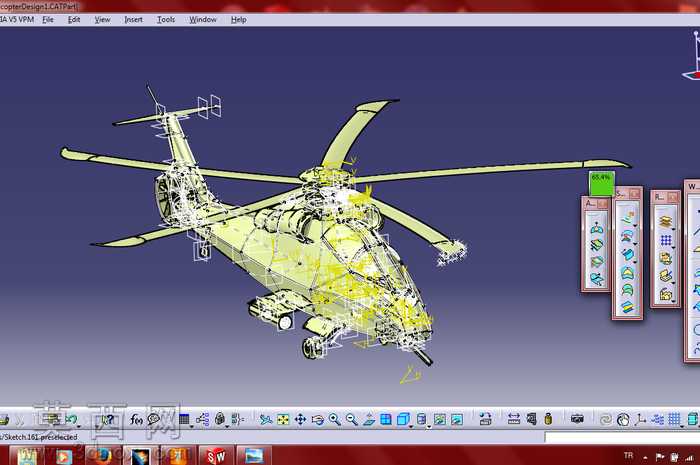Click bottom striped surface icon in S... toolbar
Screen dimensions: 700x465
pos(627,306)
